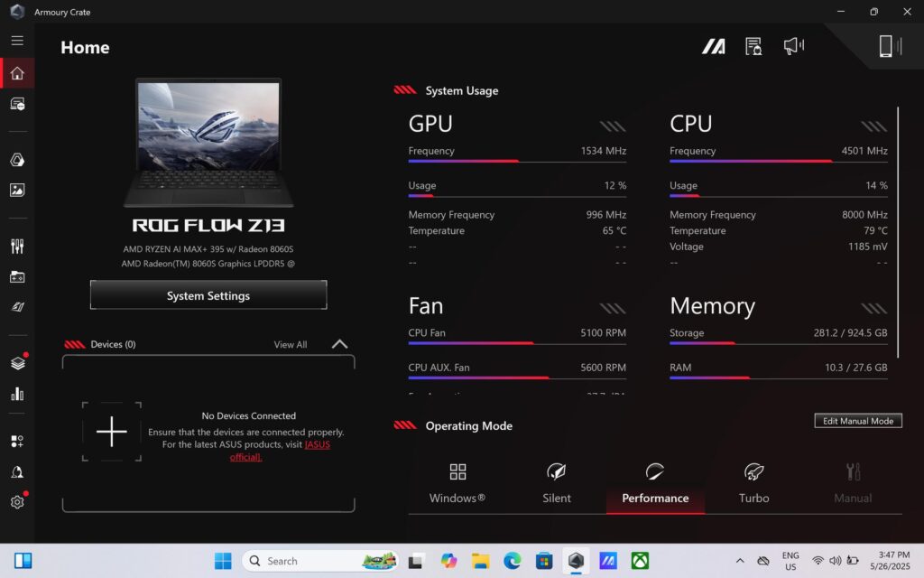The image size is (924, 578).
Task: Click the megaphone announcements icon
Action: (793, 46)
